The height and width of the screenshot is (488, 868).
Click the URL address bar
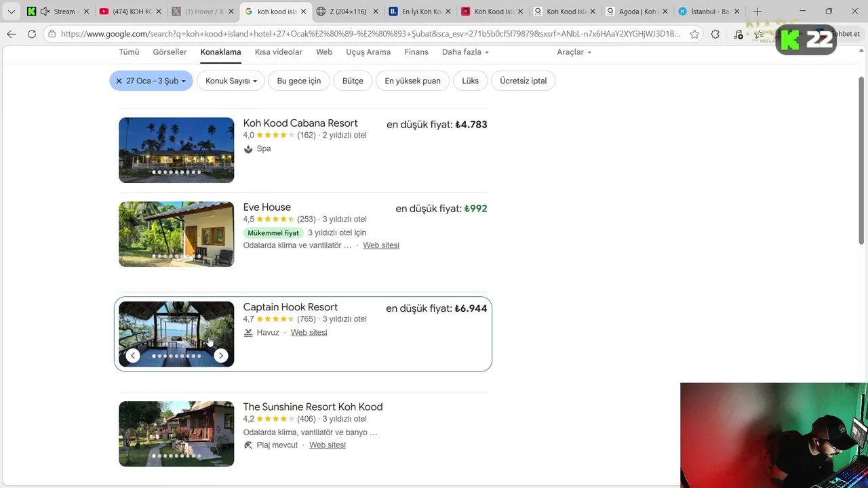tap(370, 34)
